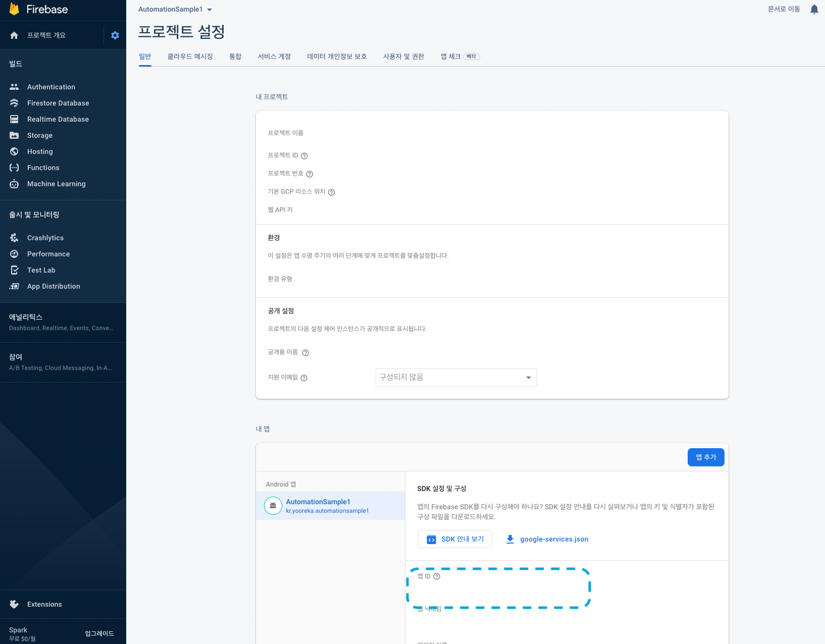Click the Realtime Database icon
This screenshot has width=825, height=644.
(x=14, y=119)
